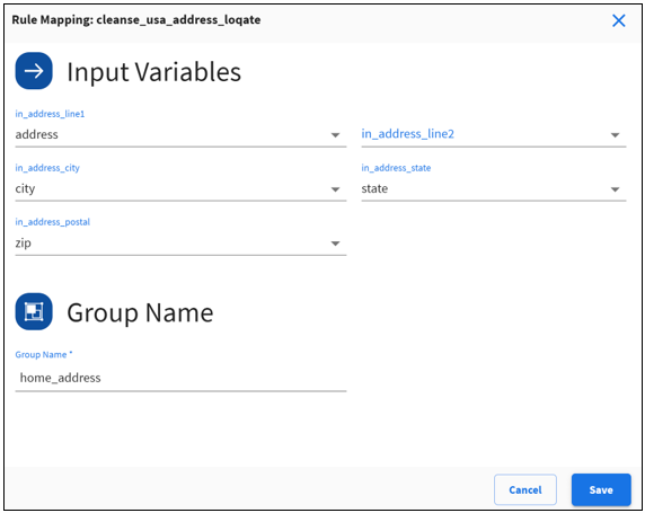Click the Input Variables heading text
645x513 pixels.
pos(154,72)
